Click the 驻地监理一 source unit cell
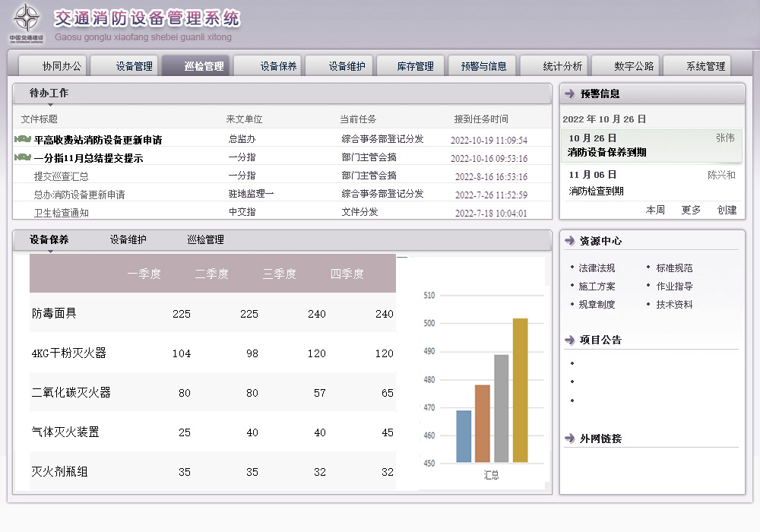The width and height of the screenshot is (760, 532). point(251,194)
